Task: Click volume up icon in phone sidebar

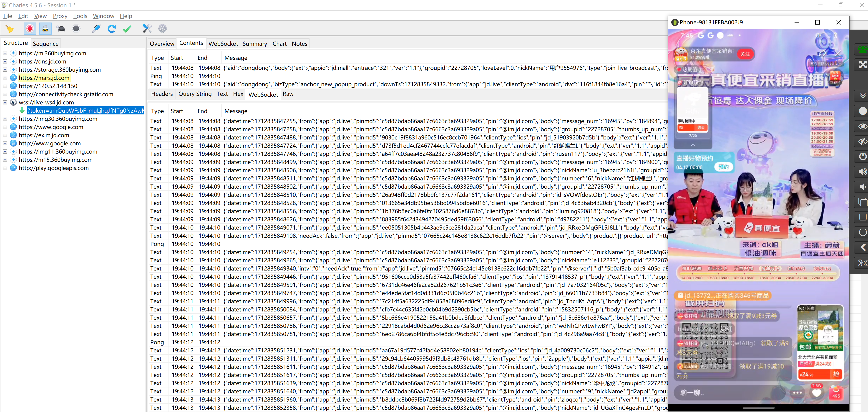Action: coord(862,172)
